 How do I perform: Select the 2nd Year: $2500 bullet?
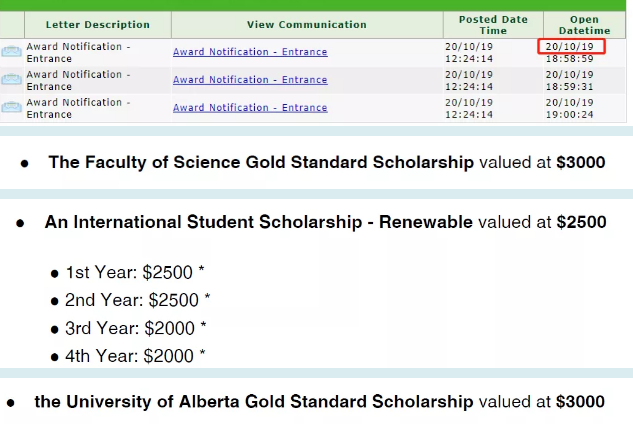[137, 300]
